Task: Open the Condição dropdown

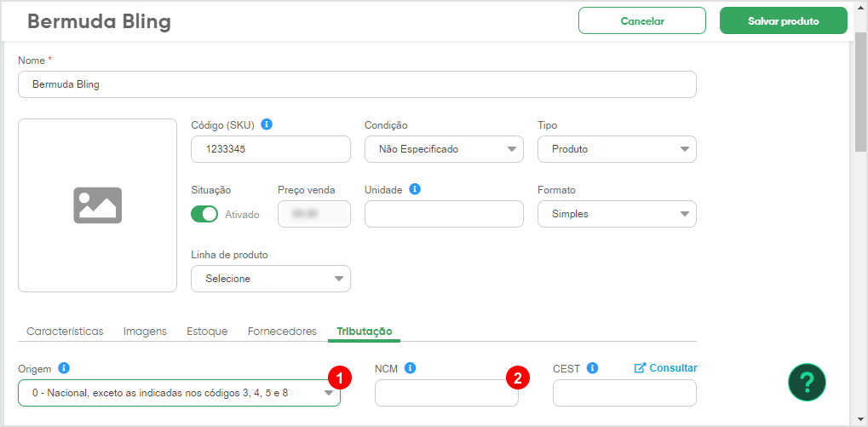Action: (x=444, y=149)
